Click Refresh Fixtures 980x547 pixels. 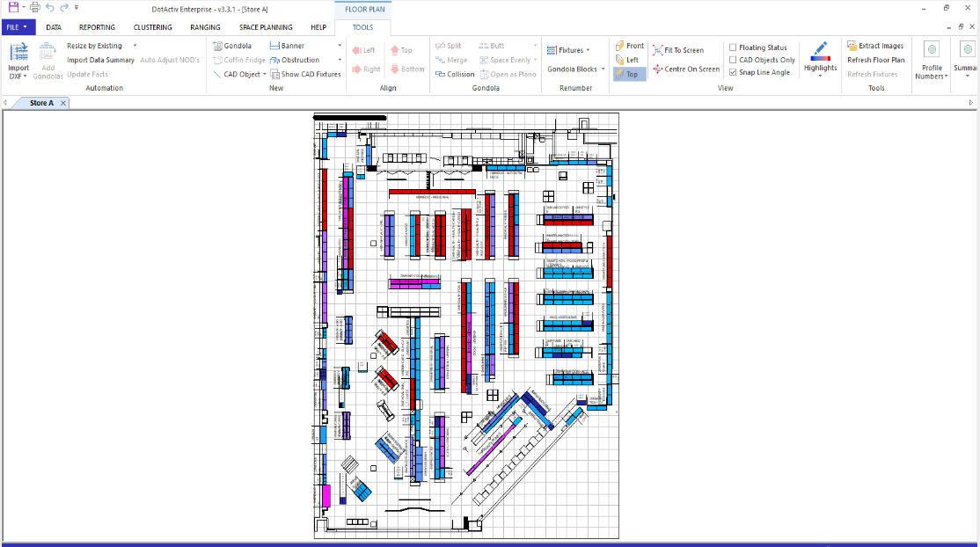tap(873, 75)
